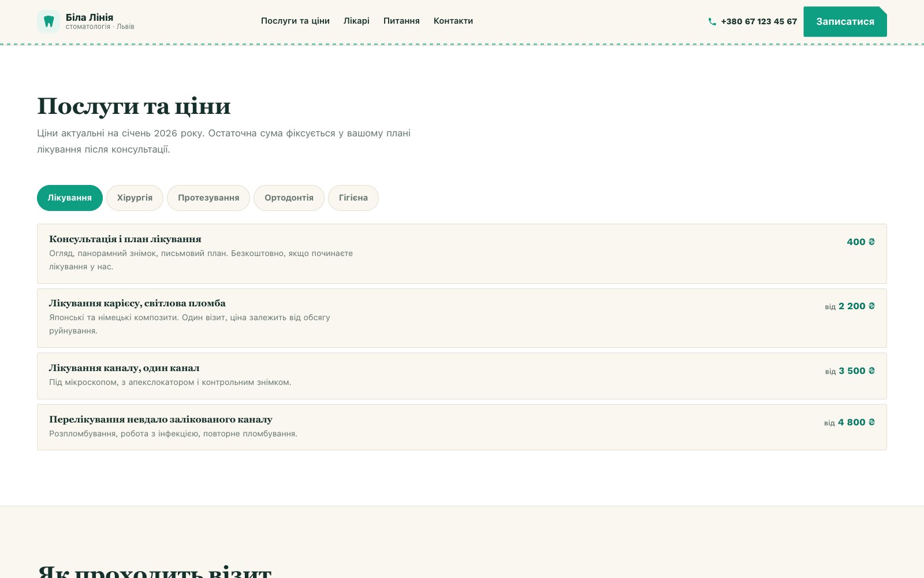Click the стоматологія · Львів subtitle
The height and width of the screenshot is (578, 924).
pyautogui.click(x=100, y=27)
